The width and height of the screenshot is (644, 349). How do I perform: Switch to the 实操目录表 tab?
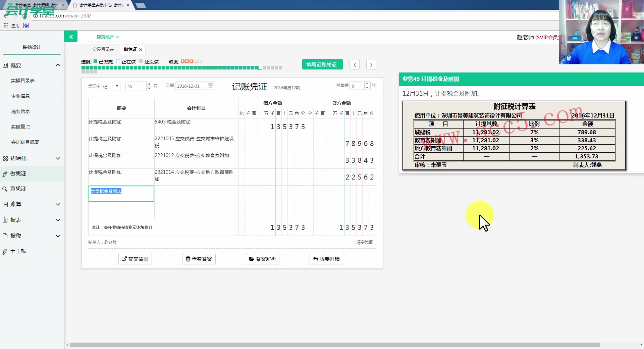coord(103,49)
